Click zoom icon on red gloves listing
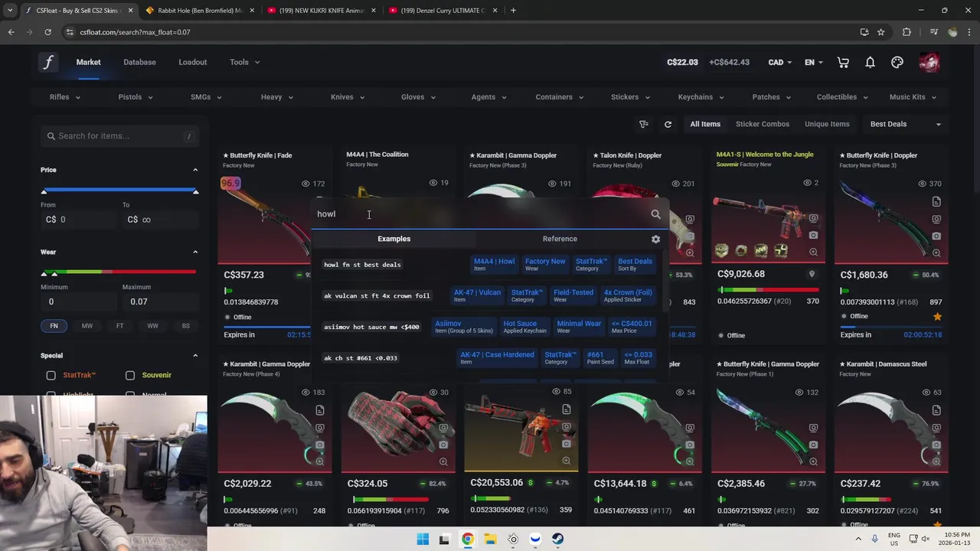Image resolution: width=980 pixels, height=551 pixels. [443, 461]
